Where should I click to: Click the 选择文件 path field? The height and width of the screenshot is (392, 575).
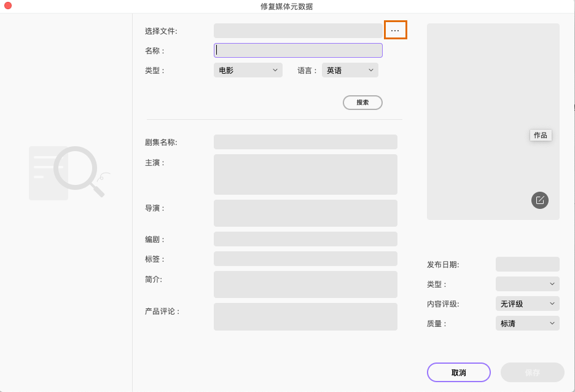click(x=298, y=31)
